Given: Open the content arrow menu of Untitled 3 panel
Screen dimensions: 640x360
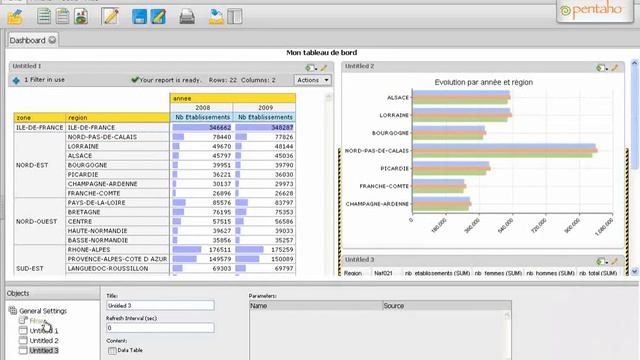Looking at the screenshot, I should click(x=602, y=261).
